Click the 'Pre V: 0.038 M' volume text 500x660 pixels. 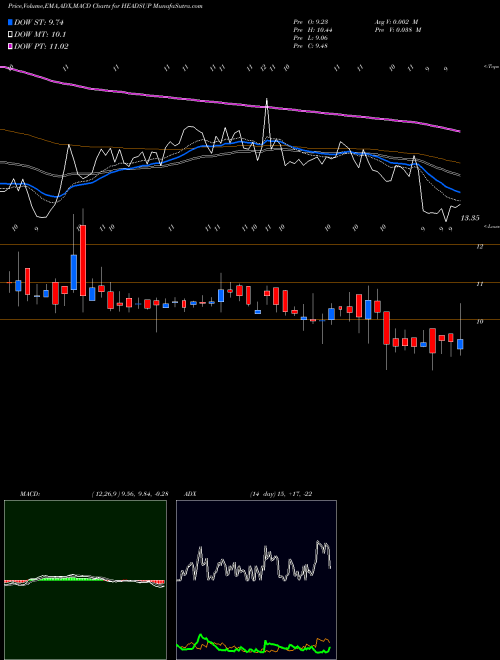coord(397,30)
